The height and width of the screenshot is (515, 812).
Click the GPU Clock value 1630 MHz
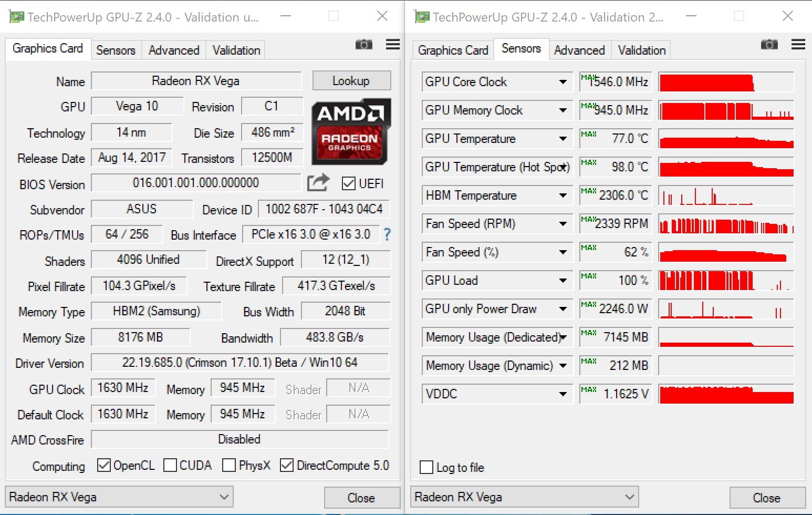(x=123, y=388)
